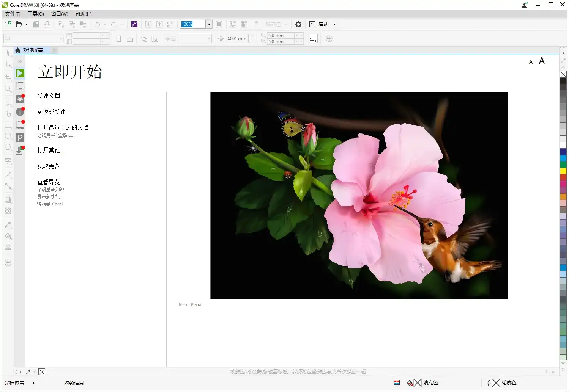Click the Options gear icon

(298, 24)
